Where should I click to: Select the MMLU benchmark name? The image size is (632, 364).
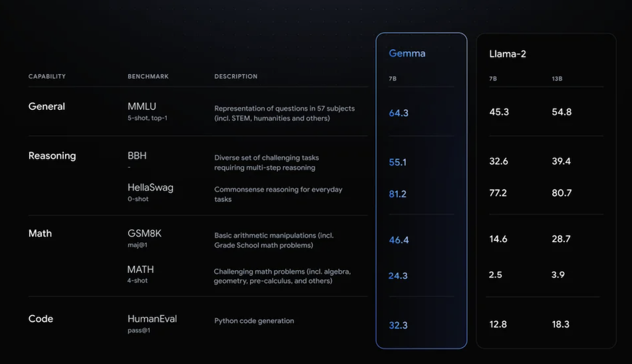[142, 106]
